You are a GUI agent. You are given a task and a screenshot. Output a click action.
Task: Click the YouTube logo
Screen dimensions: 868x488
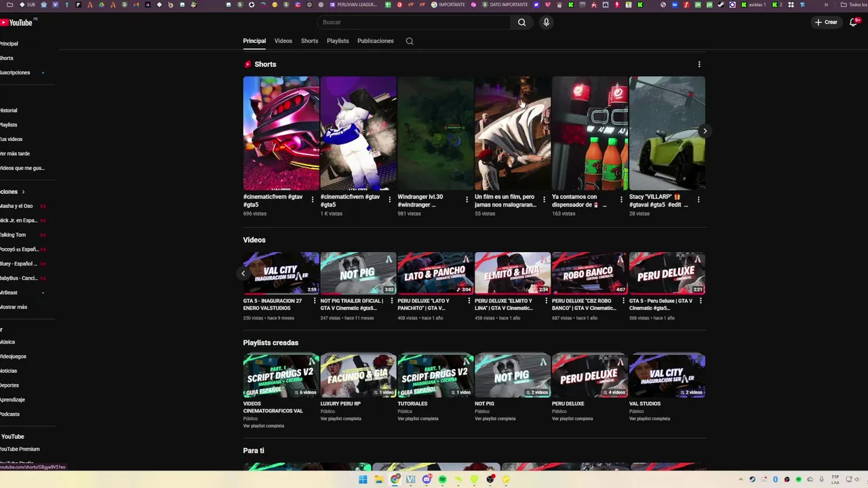(16, 22)
